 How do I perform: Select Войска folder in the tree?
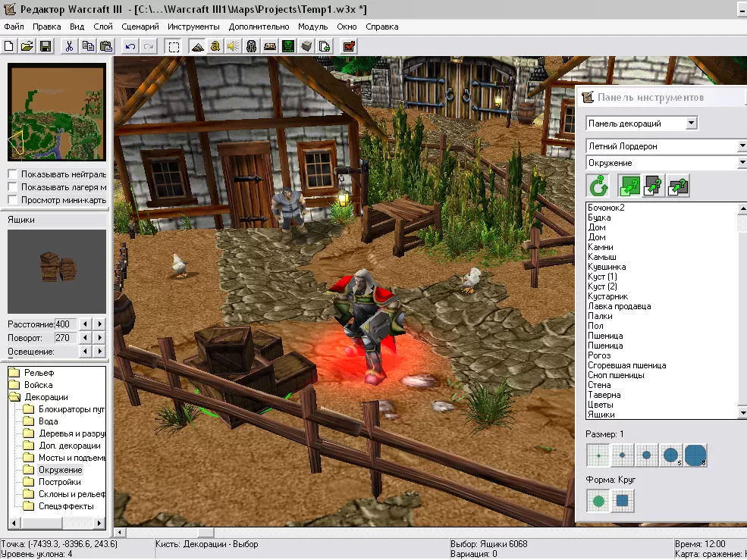click(x=38, y=385)
